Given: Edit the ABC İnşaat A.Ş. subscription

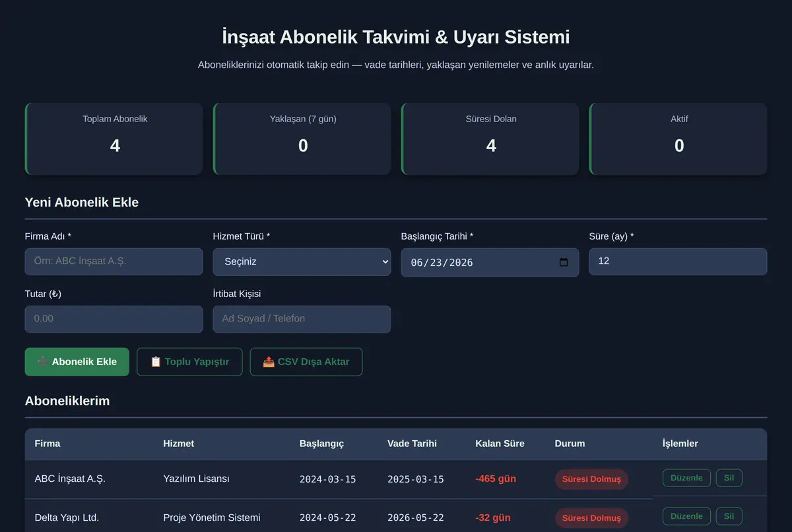Looking at the screenshot, I should pyautogui.click(x=686, y=478).
